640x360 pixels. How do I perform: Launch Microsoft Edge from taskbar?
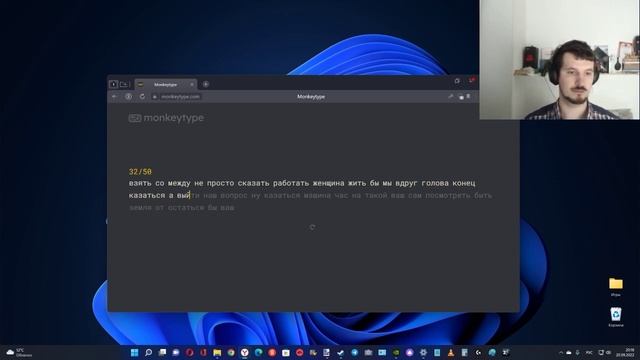tap(258, 352)
